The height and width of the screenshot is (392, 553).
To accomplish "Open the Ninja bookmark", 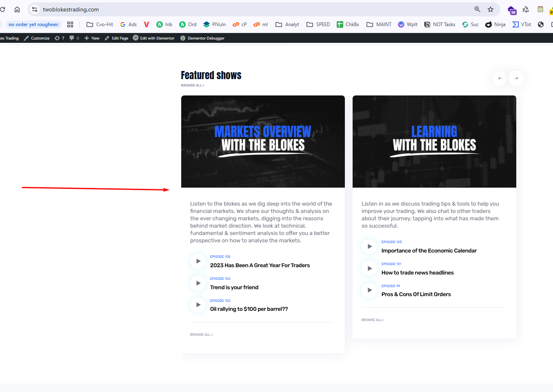I will click(495, 24).
